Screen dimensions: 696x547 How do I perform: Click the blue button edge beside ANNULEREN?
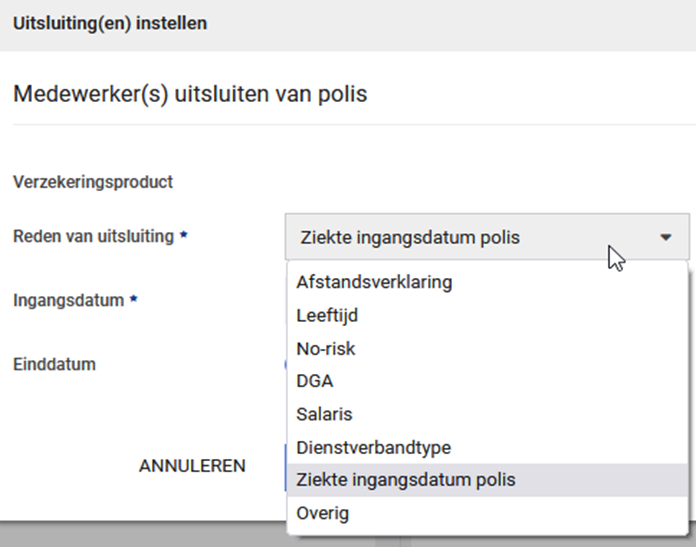click(x=284, y=466)
